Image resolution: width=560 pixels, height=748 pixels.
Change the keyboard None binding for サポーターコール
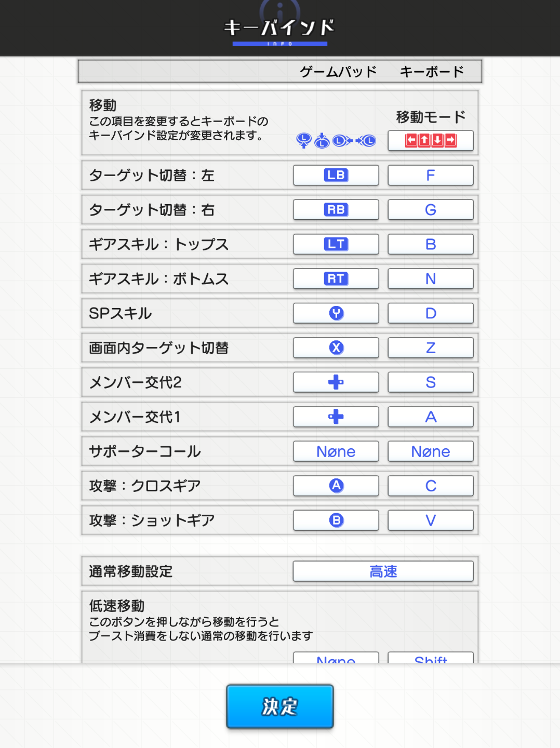click(x=430, y=451)
